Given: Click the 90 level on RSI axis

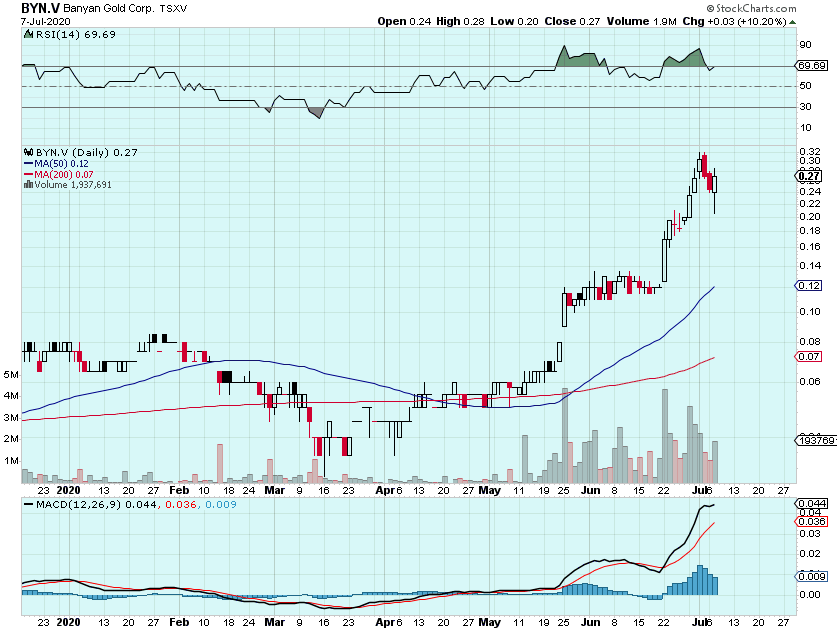Looking at the screenshot, I should [805, 45].
